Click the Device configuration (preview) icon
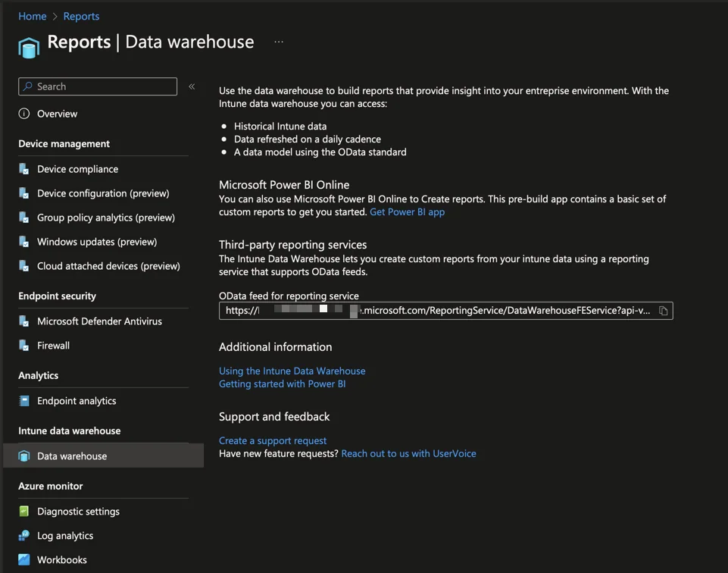 (24, 193)
